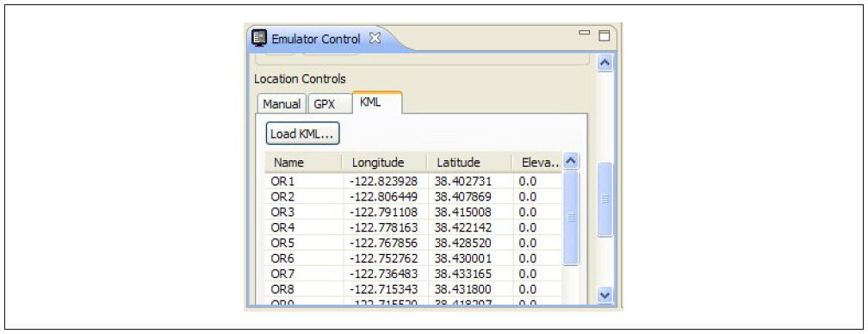Sort by the Latitude column header
Viewport: 868px width, 334px height.
click(469, 164)
